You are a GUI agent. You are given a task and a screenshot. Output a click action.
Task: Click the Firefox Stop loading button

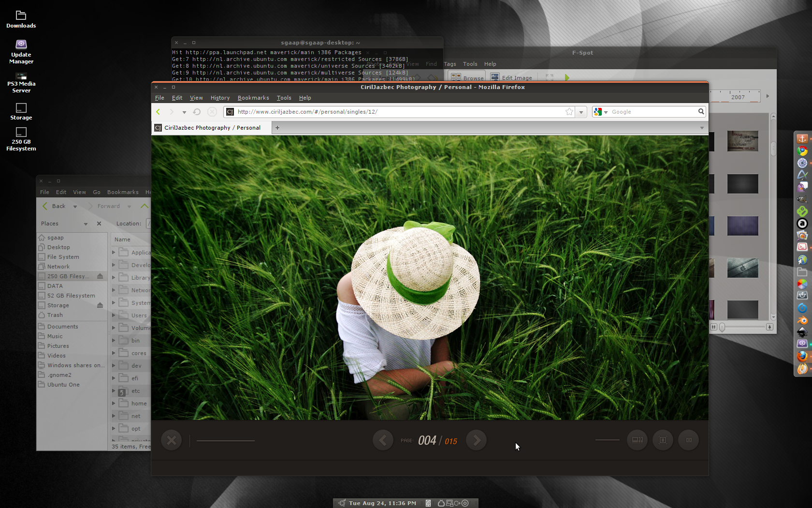(212, 112)
